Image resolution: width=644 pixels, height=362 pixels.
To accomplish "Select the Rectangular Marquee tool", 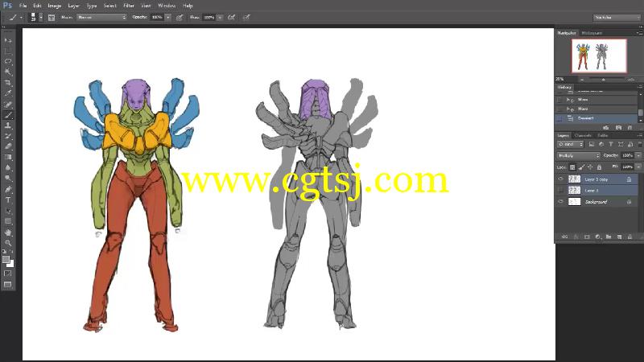I will click(8, 51).
